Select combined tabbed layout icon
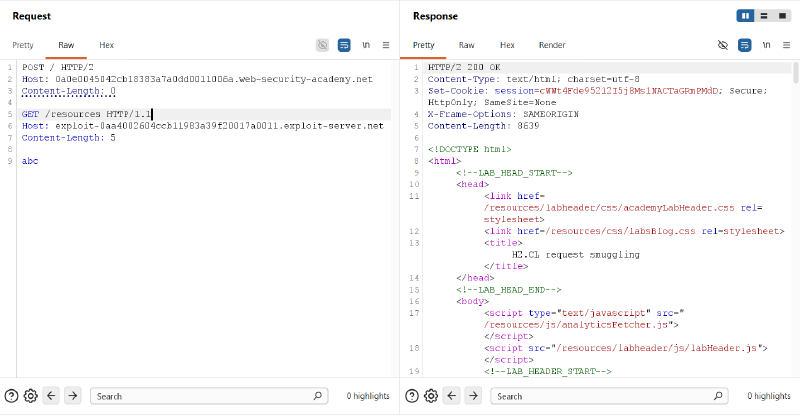Viewport: 800px width, 416px height. (x=782, y=16)
